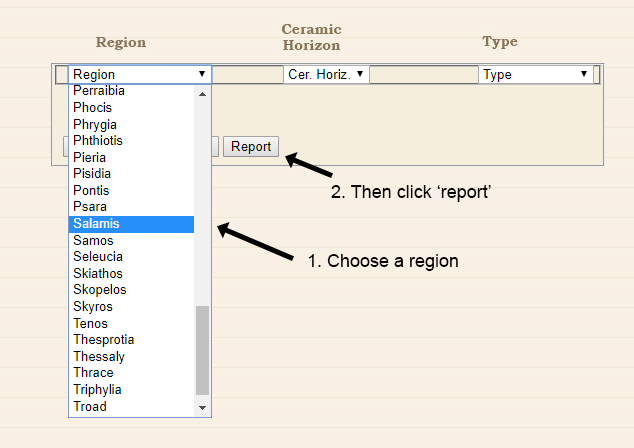
Task: Pick Pontis in the region list
Action: pos(131,190)
